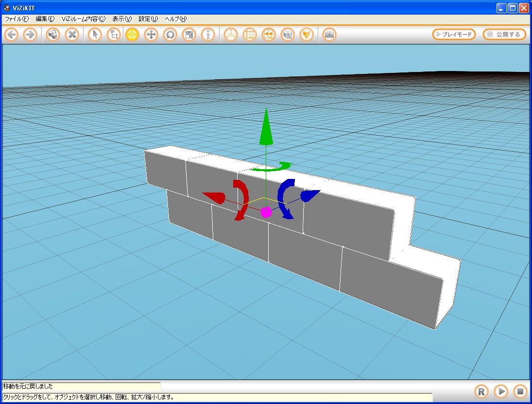
Task: Toggle the snap ON icon
Action: (x=269, y=35)
